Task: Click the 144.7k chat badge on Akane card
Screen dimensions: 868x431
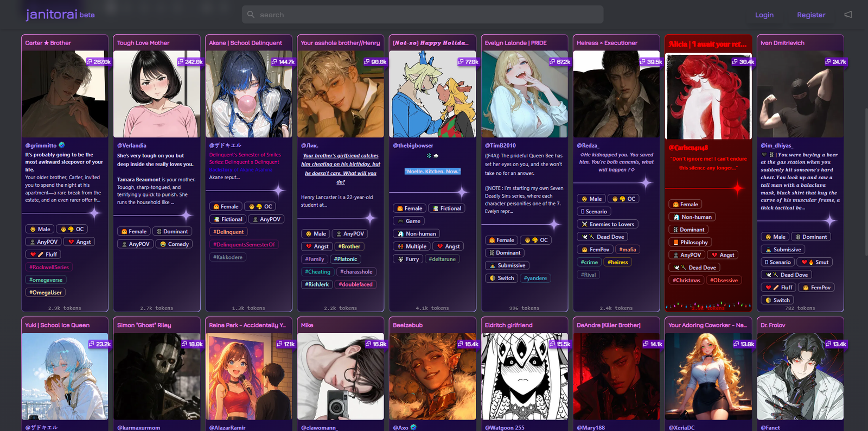Action: 283,62
